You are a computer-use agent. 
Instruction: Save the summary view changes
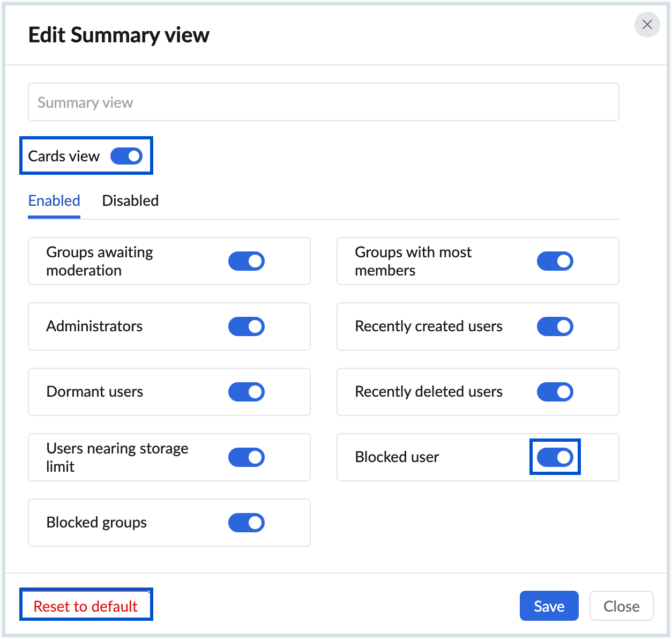coord(549,606)
